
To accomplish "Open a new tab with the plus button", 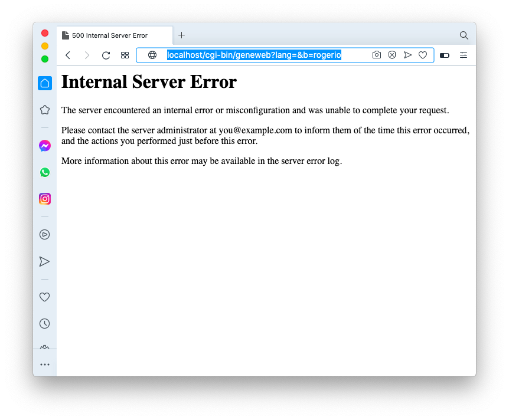I will coord(181,35).
